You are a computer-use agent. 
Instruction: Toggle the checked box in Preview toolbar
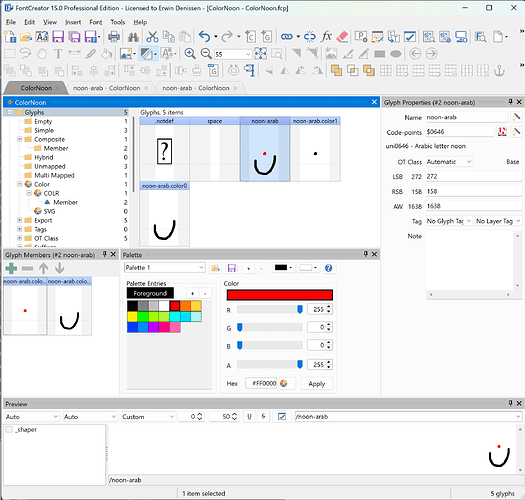[282, 417]
